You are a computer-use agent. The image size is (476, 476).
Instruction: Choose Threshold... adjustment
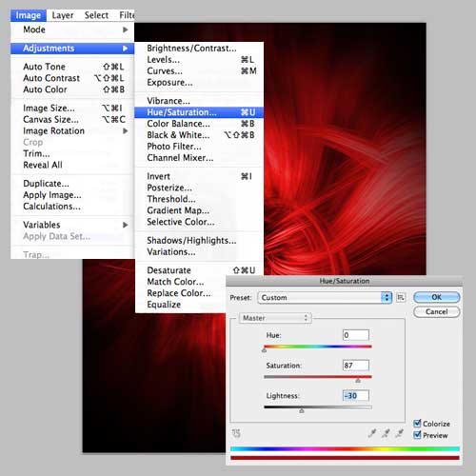199,199
